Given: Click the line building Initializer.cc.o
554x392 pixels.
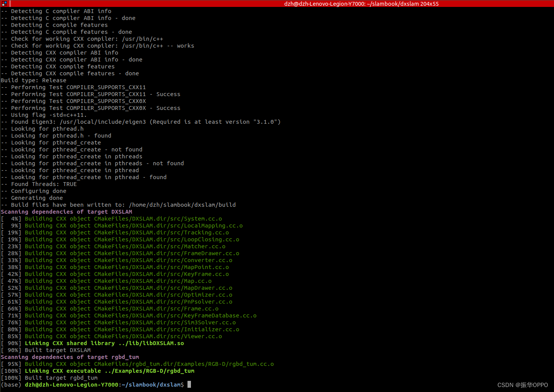Looking at the screenshot, I should pos(120,329).
